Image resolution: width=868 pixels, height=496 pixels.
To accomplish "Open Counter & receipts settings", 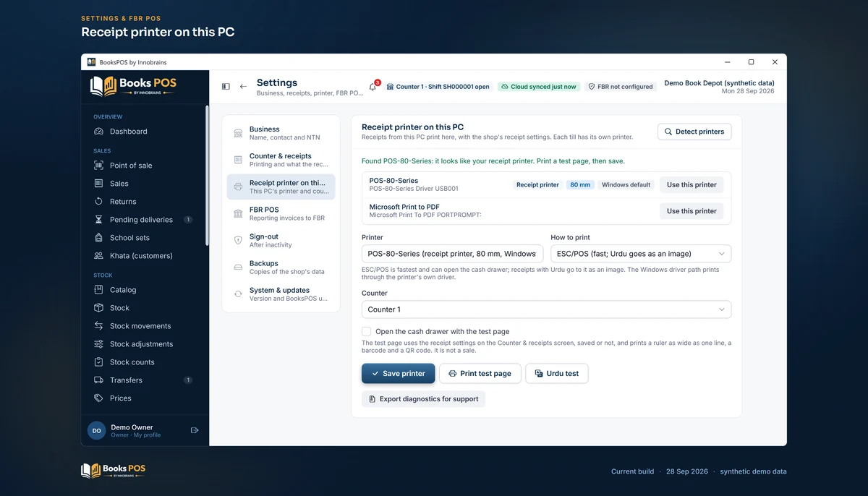I will tap(281, 160).
